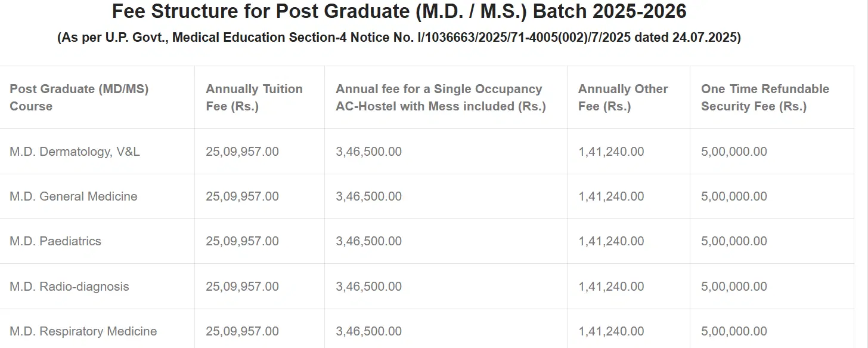The image size is (868, 348).
Task: Select the M.D. Radio-diagnosis course cell
Action: pos(69,287)
